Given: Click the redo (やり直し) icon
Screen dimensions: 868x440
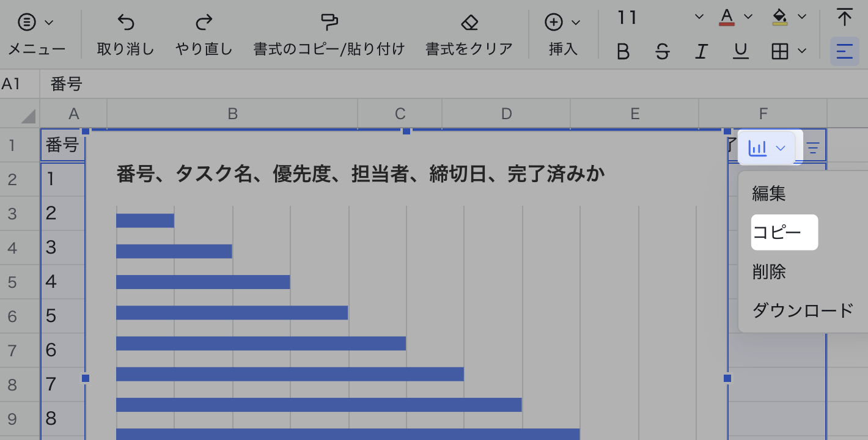Looking at the screenshot, I should coord(204,23).
